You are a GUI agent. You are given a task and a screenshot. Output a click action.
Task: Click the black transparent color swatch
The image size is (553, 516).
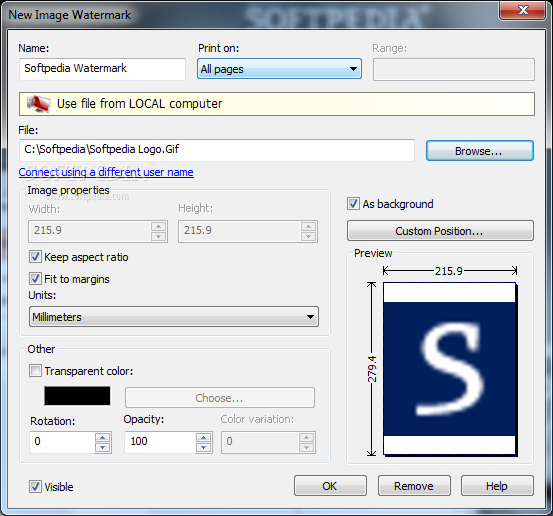pyautogui.click(x=77, y=396)
